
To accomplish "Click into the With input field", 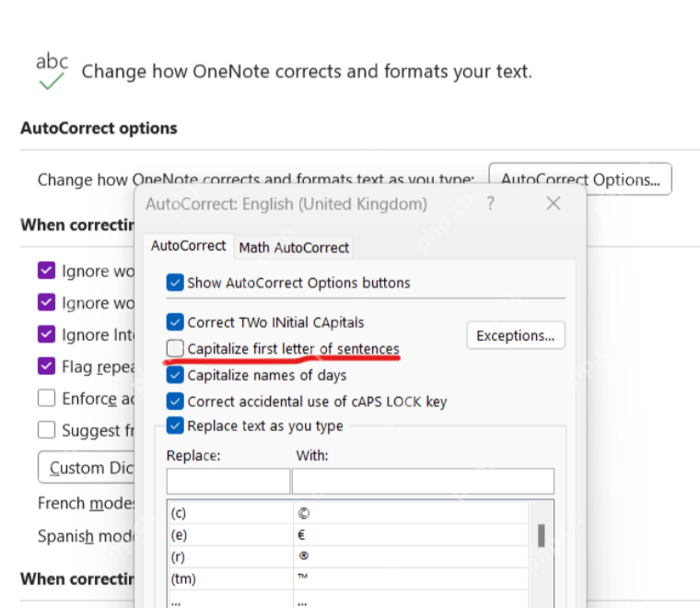I will (423, 481).
